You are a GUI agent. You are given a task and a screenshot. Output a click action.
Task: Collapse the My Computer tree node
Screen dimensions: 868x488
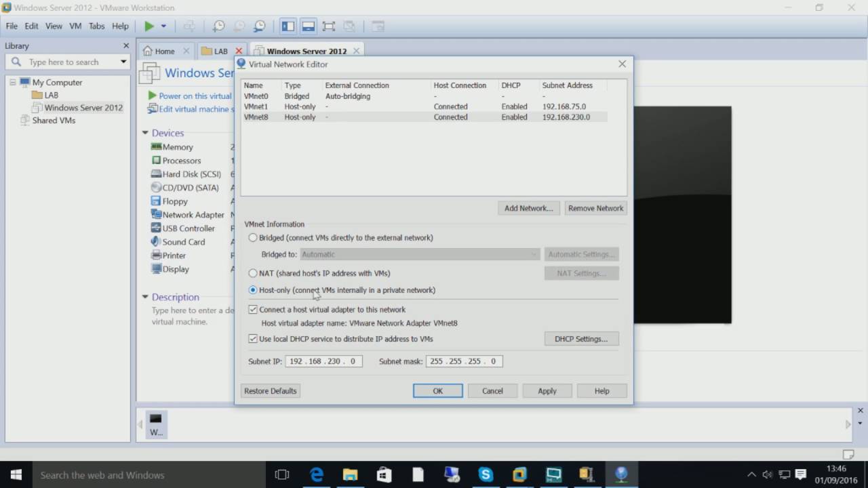point(12,82)
